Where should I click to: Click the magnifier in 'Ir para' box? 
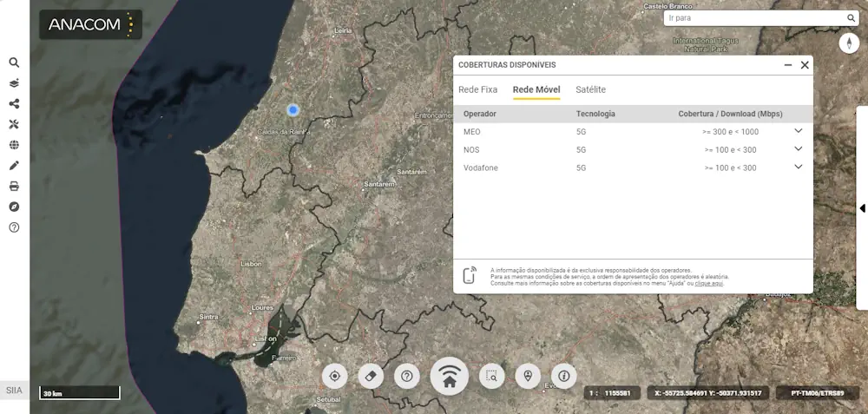click(x=851, y=18)
